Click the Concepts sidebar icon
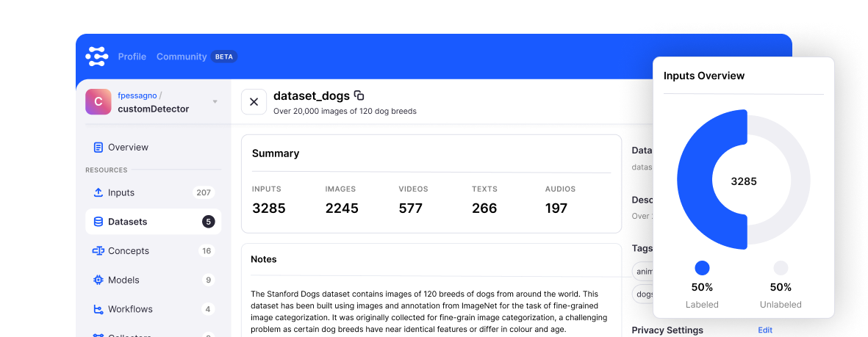Image resolution: width=868 pixels, height=337 pixels. pos(98,251)
